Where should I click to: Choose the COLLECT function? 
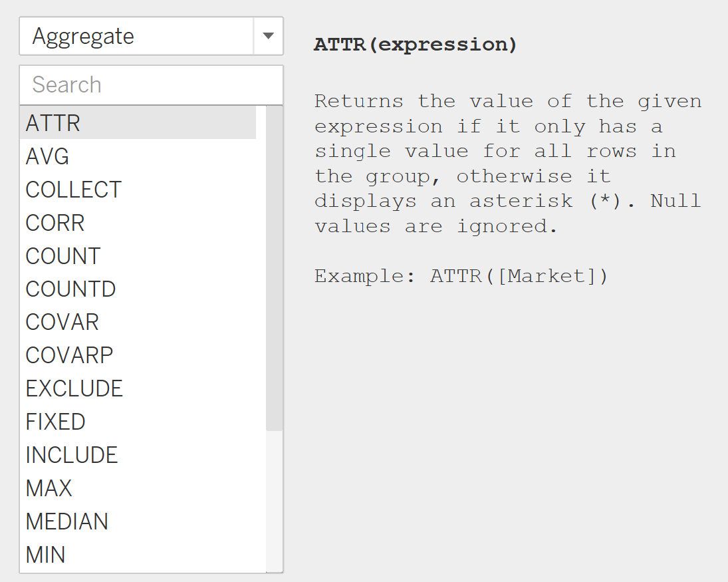click(73, 190)
